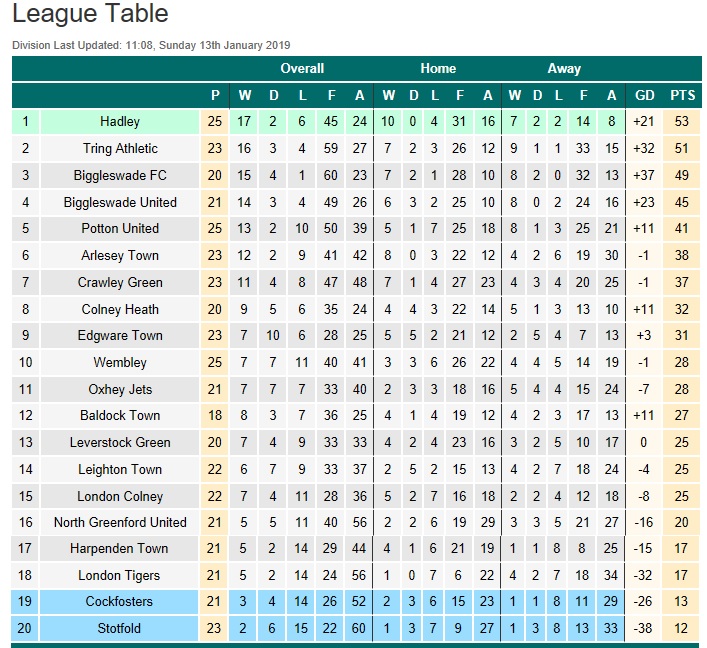Click the Arlesey Town entry
The height and width of the screenshot is (648, 707).
[120, 255]
